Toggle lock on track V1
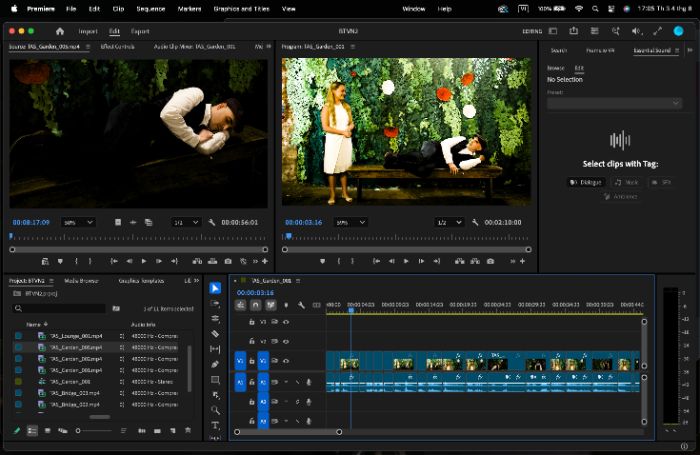Screen dimensions: 700x455 tap(251, 361)
